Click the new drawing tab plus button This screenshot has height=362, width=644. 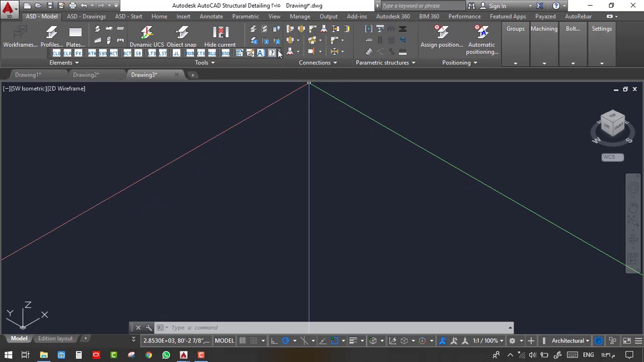click(x=192, y=75)
